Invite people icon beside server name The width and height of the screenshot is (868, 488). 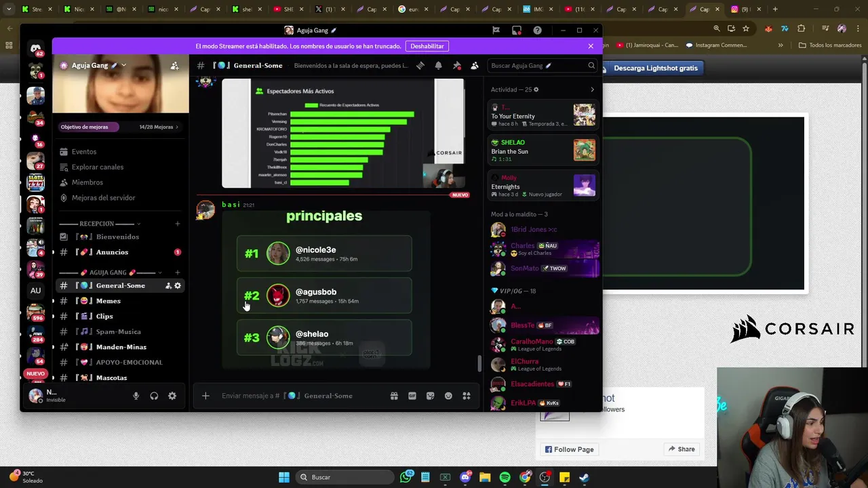coord(175,66)
